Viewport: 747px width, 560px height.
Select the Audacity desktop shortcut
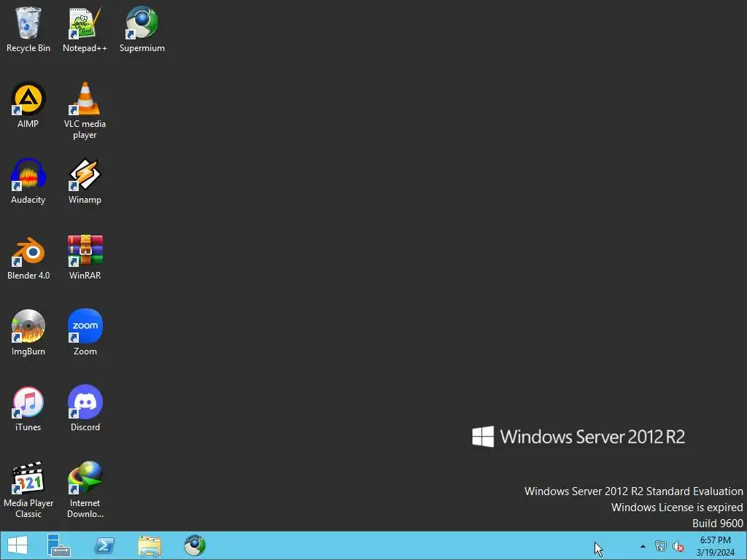point(28,181)
